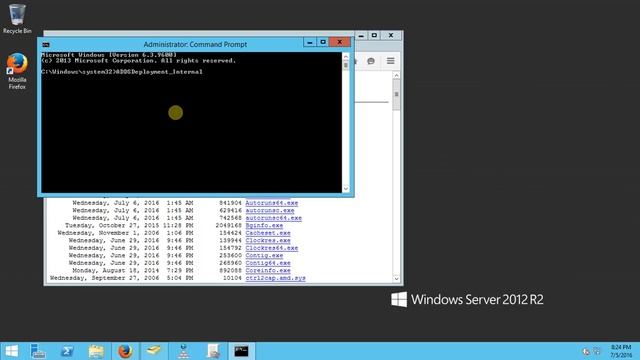Close the Command Prompt window

pos(340,42)
